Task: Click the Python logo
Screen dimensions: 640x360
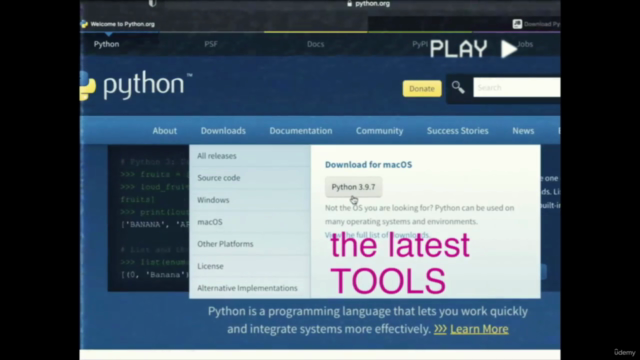Action: point(136,85)
